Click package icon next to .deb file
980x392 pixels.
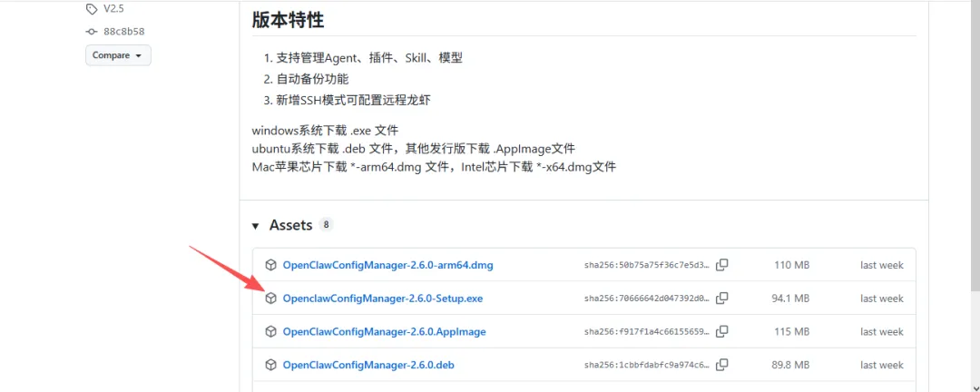pos(270,365)
